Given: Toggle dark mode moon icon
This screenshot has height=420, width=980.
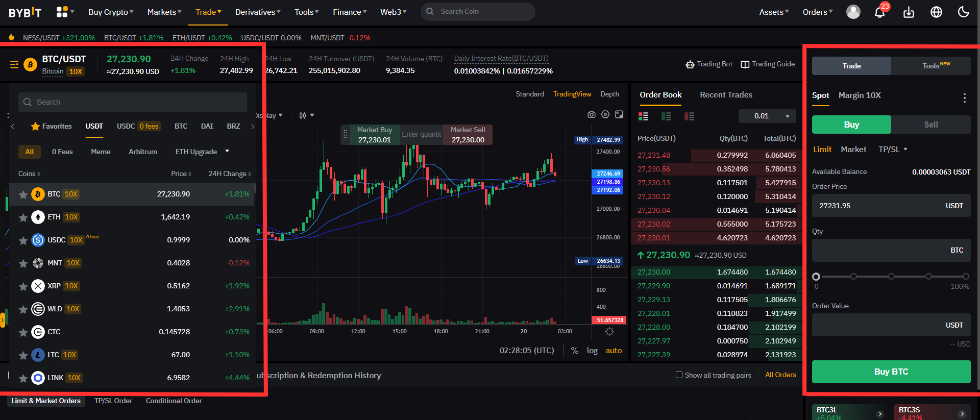Looking at the screenshot, I should [963, 12].
